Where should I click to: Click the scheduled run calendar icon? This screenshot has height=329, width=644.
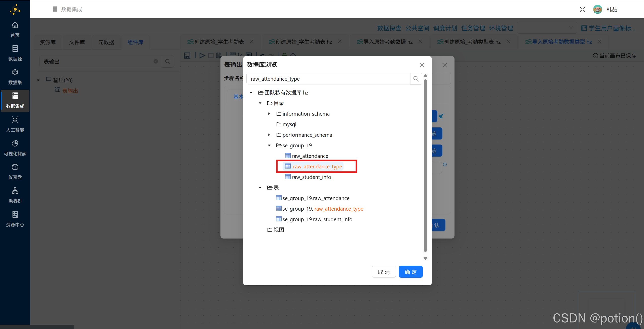[x=219, y=56]
